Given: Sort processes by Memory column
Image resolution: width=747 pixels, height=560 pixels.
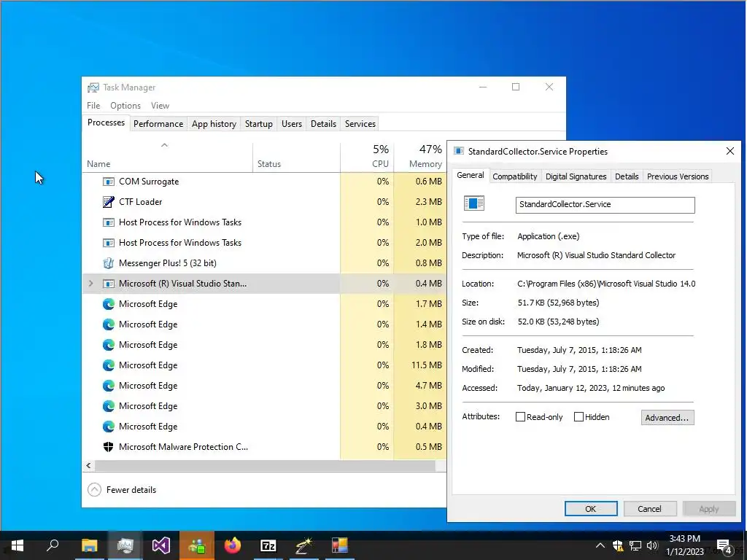Looking at the screenshot, I should pos(420,156).
